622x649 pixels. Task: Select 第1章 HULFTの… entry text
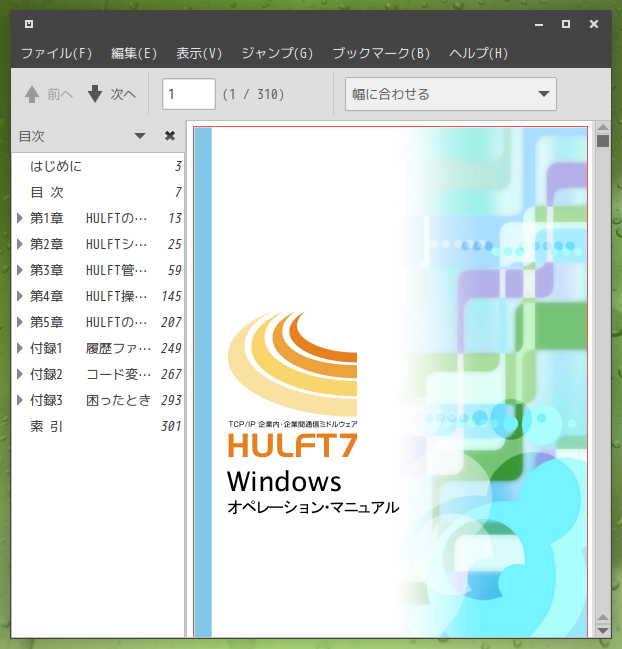pos(88,218)
